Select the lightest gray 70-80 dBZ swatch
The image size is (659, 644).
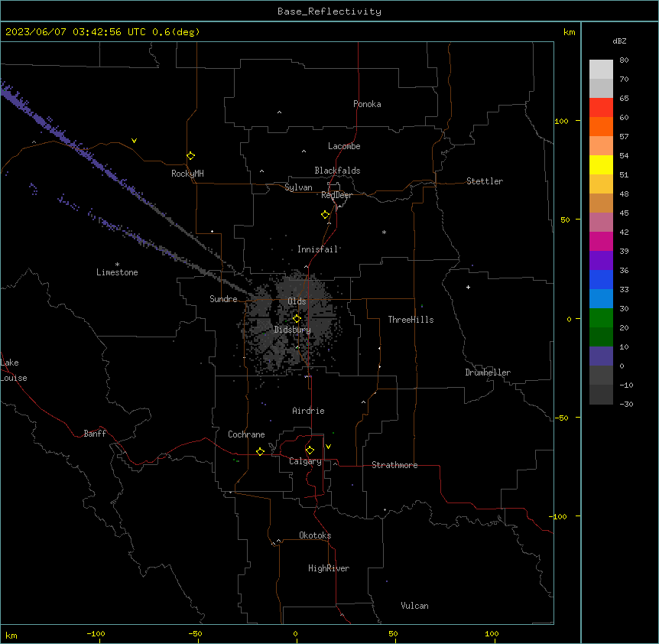click(x=601, y=69)
